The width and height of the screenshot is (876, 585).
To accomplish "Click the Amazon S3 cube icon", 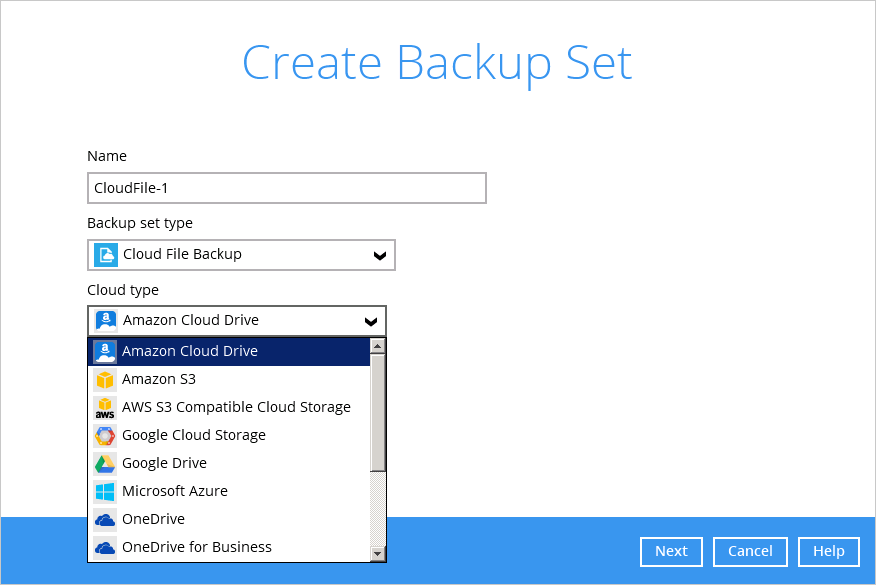I will (105, 379).
